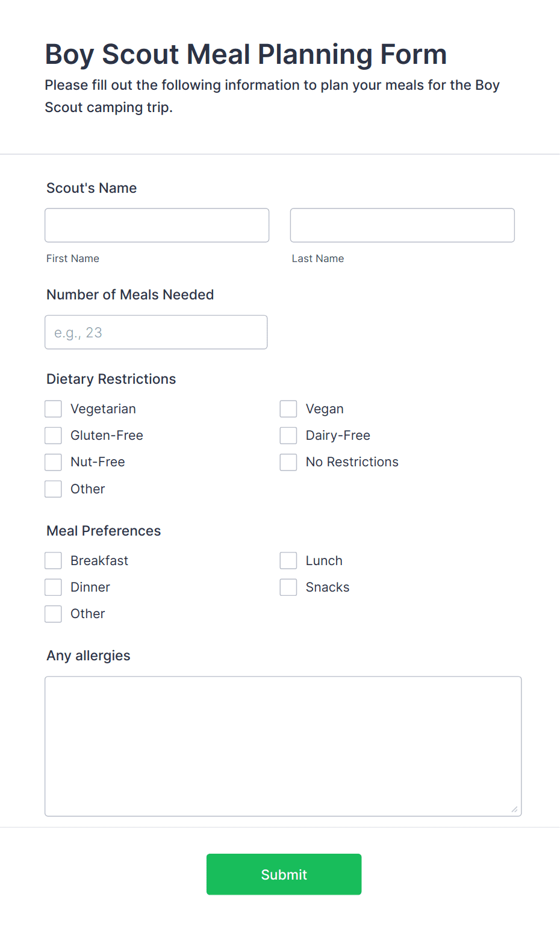Click inside the First Name field
The height and width of the screenshot is (929, 560).
[157, 225]
